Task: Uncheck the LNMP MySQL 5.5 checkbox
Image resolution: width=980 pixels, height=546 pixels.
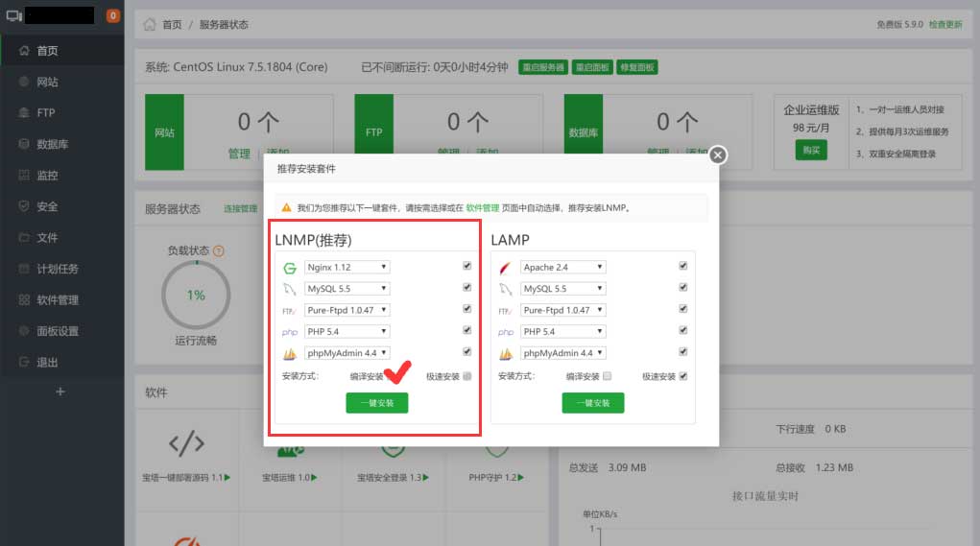Action: click(466, 287)
